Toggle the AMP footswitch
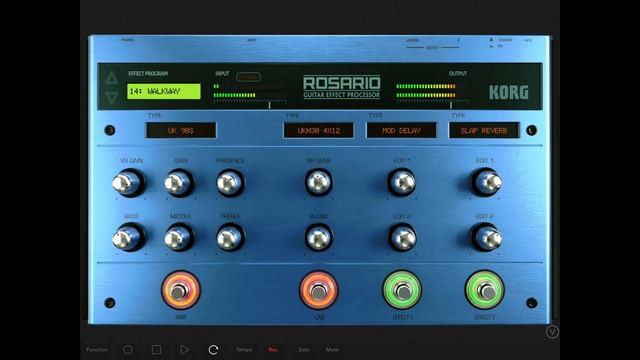Viewport: 640px width, 360px height. point(180,290)
